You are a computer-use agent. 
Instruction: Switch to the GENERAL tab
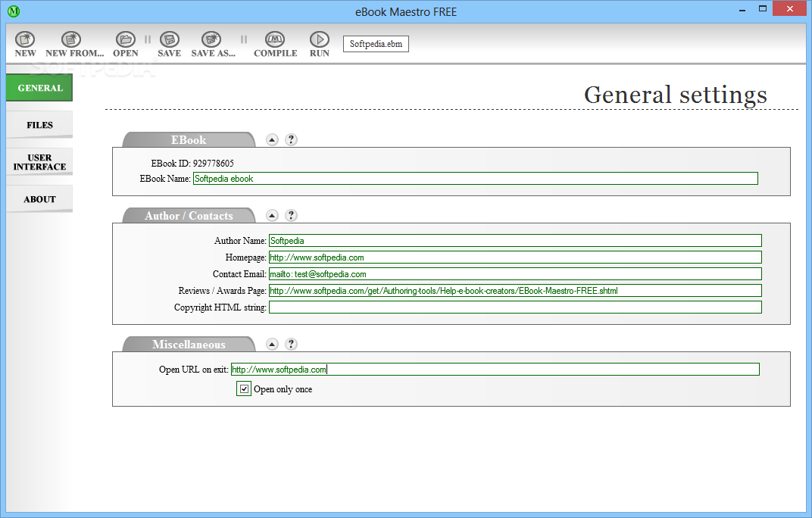(39, 88)
